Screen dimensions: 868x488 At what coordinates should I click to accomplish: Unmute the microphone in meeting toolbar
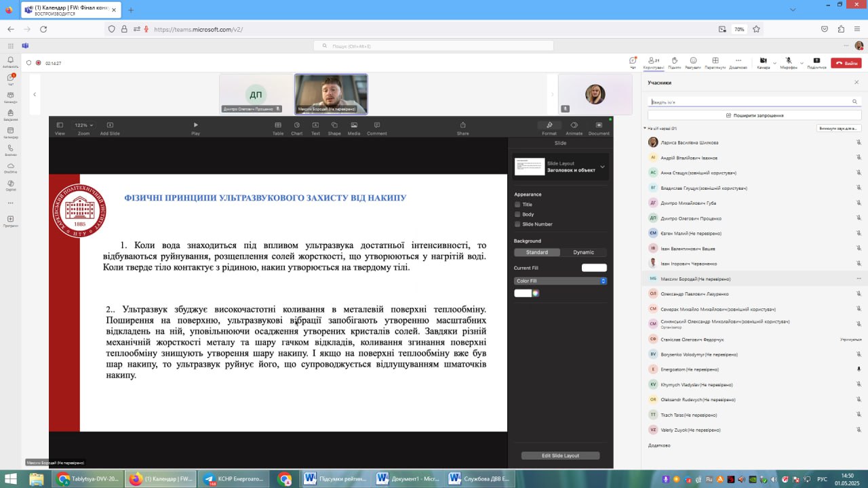[788, 61]
